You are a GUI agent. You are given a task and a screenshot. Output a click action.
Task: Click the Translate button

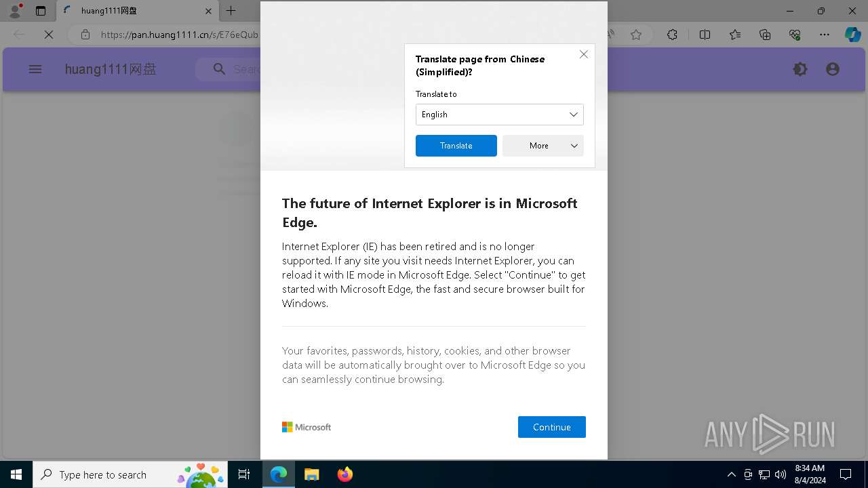point(456,146)
